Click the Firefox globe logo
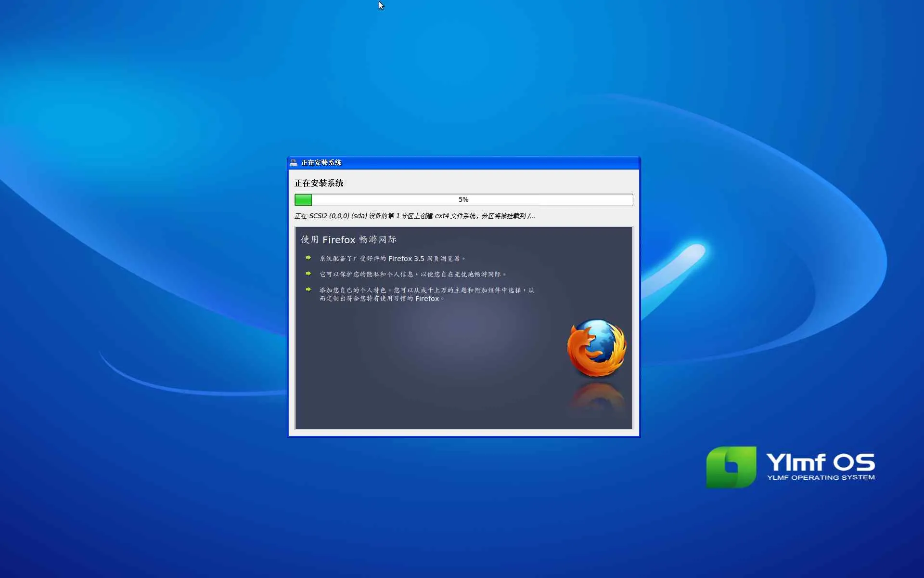 coord(596,348)
